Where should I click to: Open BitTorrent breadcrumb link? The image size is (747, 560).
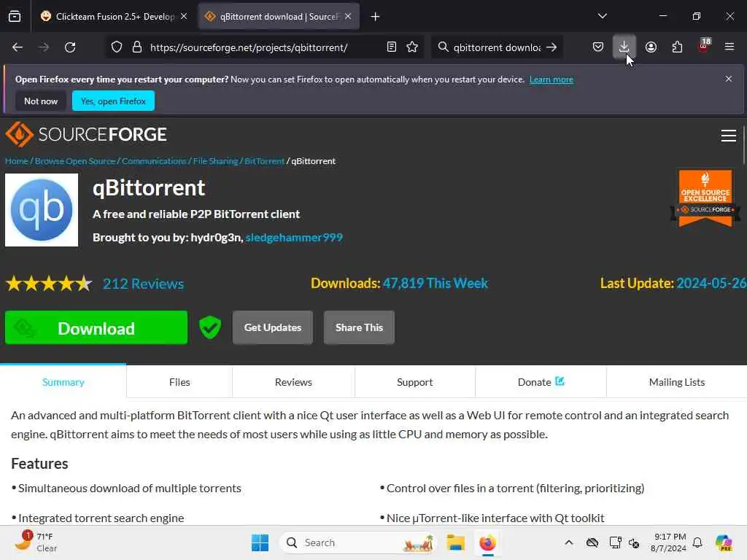point(264,161)
